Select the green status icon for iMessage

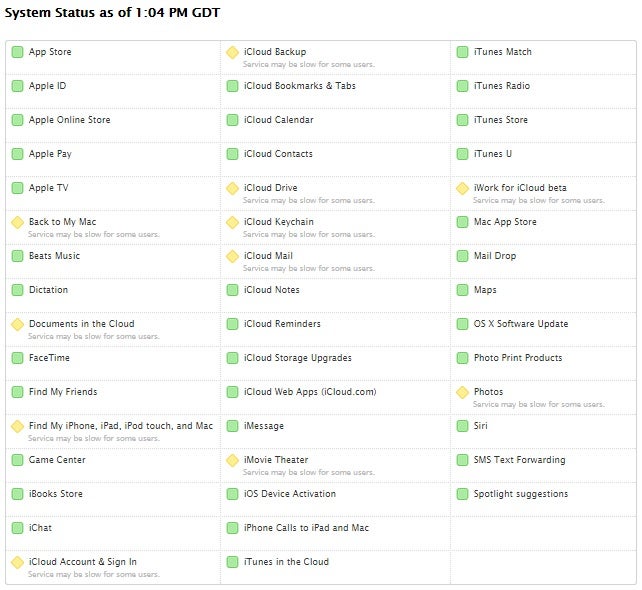pyautogui.click(x=232, y=426)
